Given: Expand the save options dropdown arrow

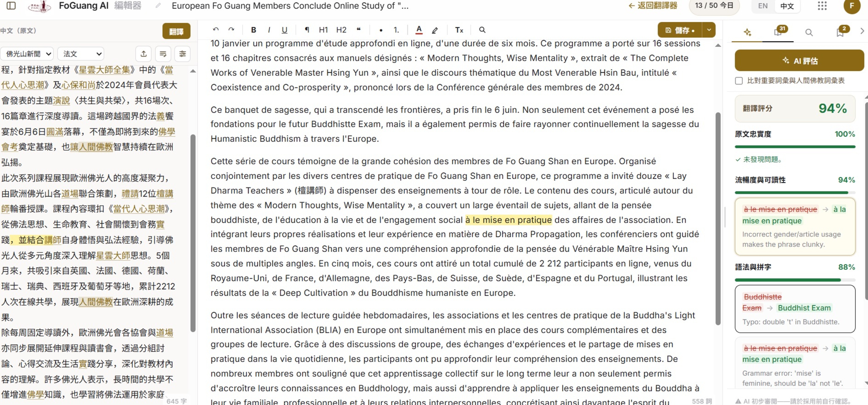Looking at the screenshot, I should 709,30.
